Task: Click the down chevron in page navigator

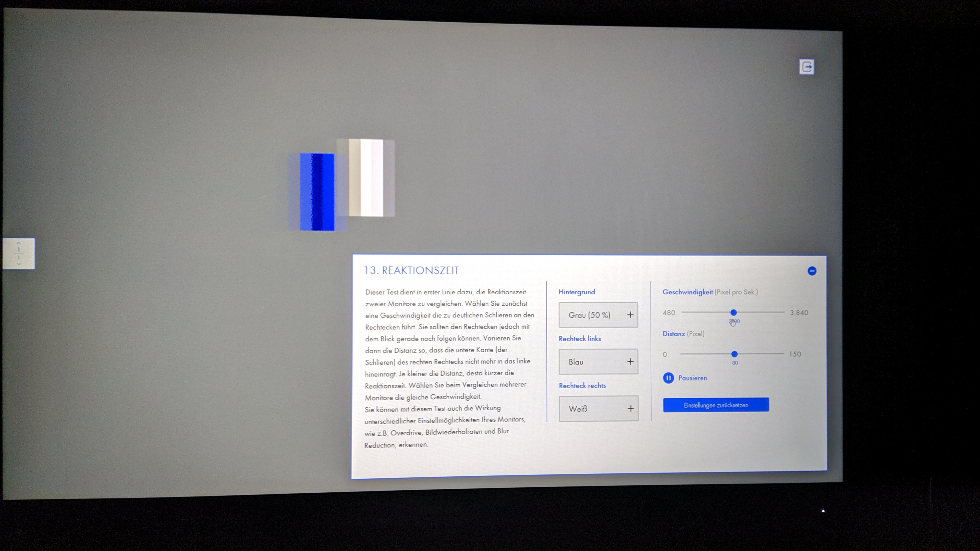Action: [19, 264]
